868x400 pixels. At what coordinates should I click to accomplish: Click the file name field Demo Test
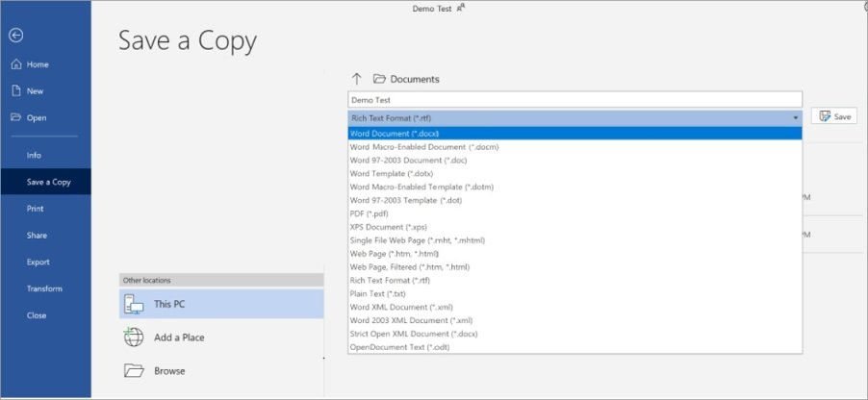(574, 99)
